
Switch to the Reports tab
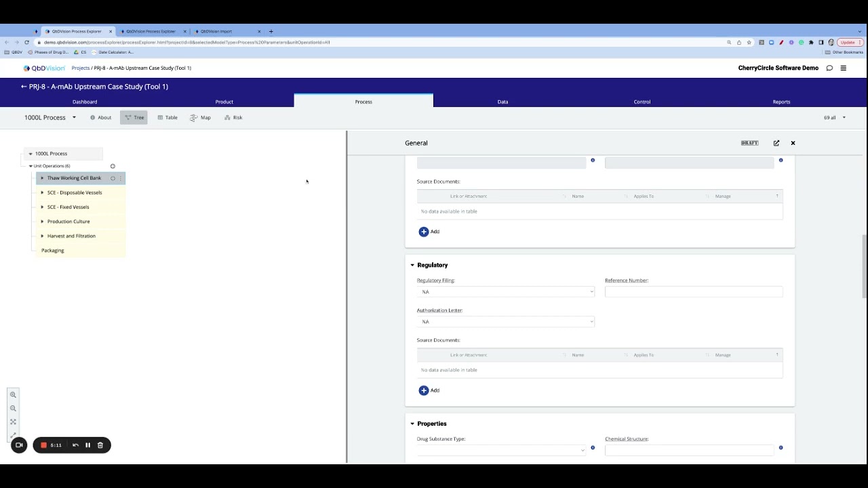781,102
